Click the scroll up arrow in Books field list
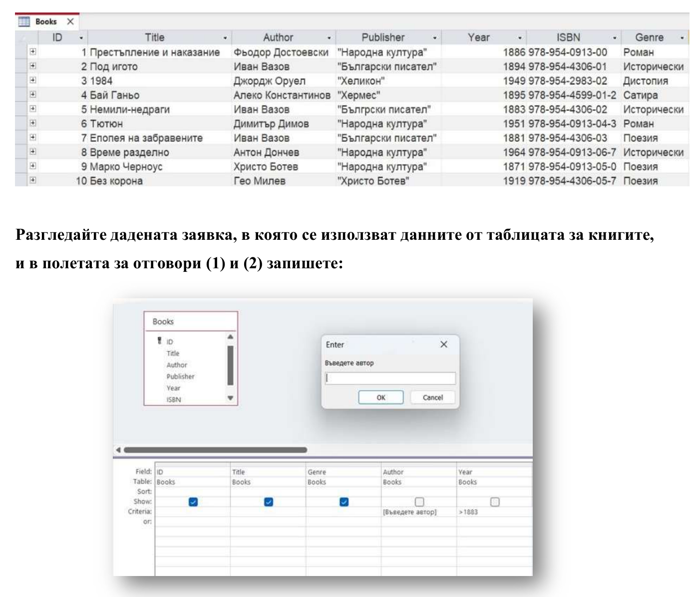700x597 pixels. (x=230, y=337)
